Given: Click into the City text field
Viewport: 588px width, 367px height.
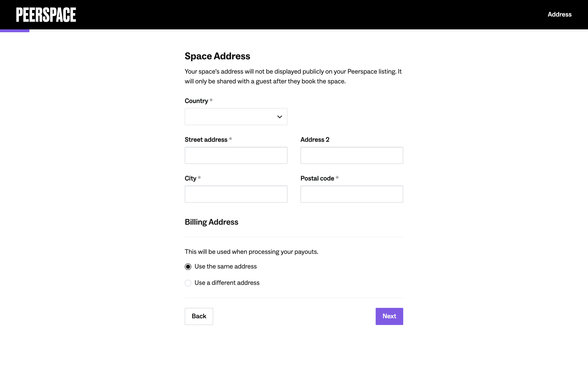Looking at the screenshot, I should [236, 194].
